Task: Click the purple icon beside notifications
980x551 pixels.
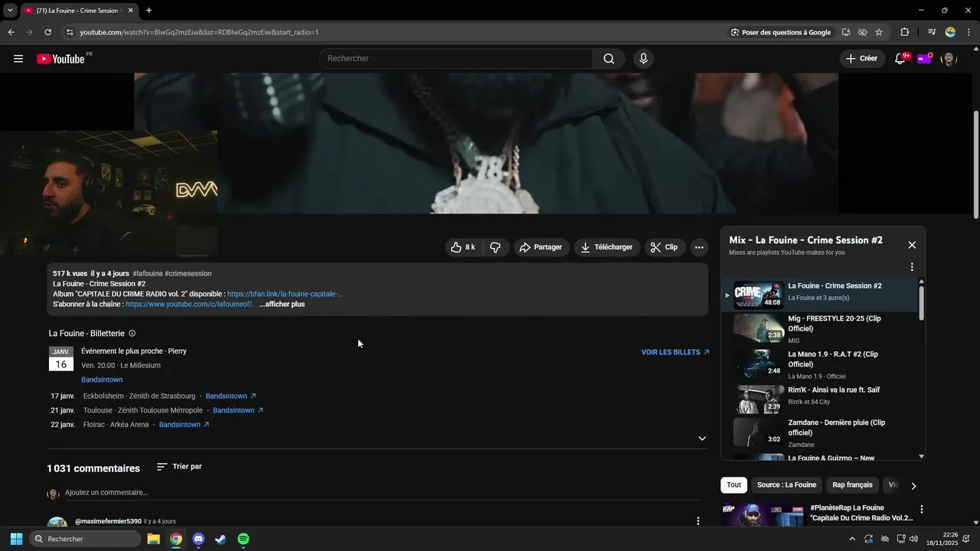Action: (924, 59)
